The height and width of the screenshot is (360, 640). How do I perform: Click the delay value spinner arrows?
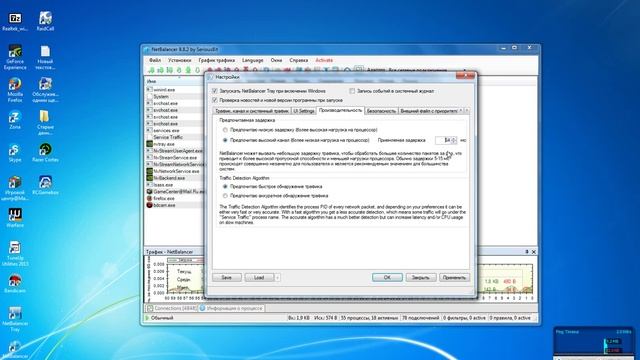454,140
